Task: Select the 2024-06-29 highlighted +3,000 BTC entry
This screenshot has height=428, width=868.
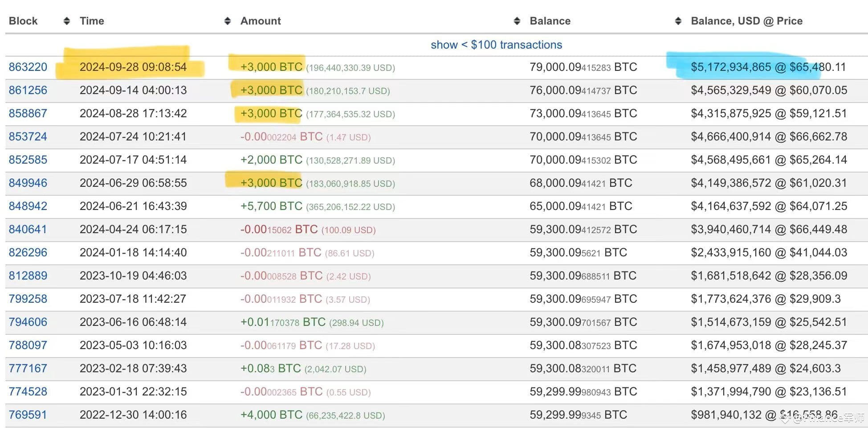Action: tap(271, 183)
